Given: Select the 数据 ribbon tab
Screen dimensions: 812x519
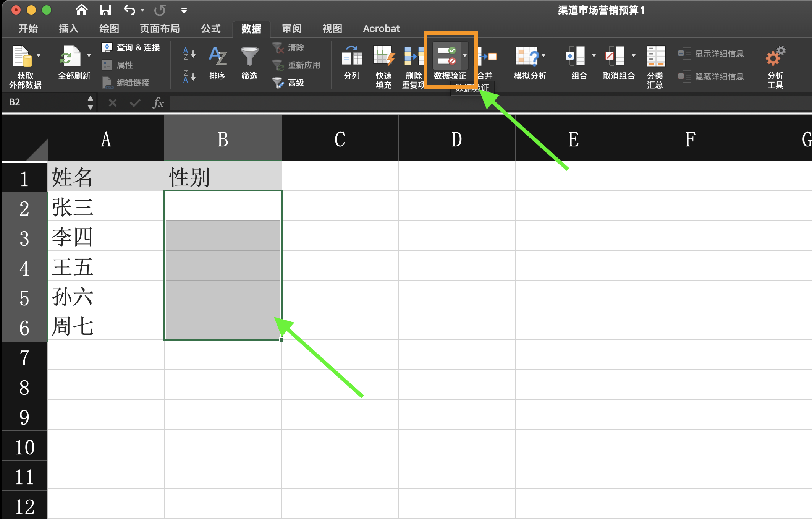Looking at the screenshot, I should [251, 29].
